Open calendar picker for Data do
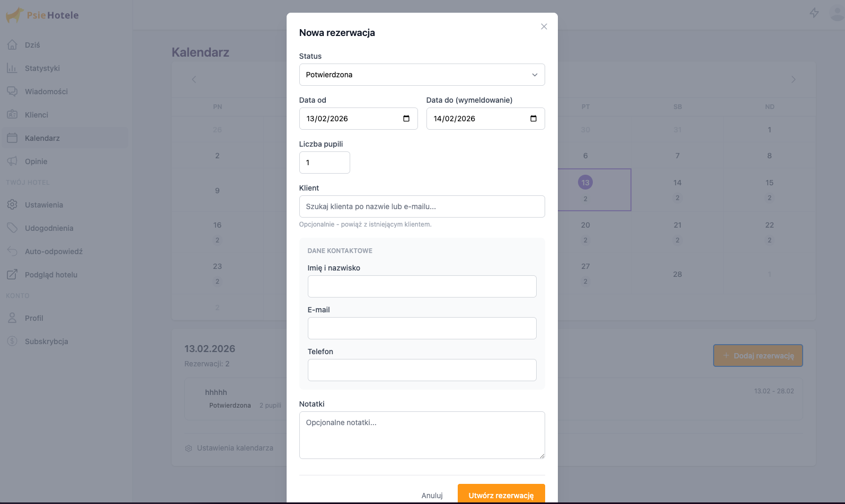Viewport: 845px width, 504px height. tap(533, 119)
